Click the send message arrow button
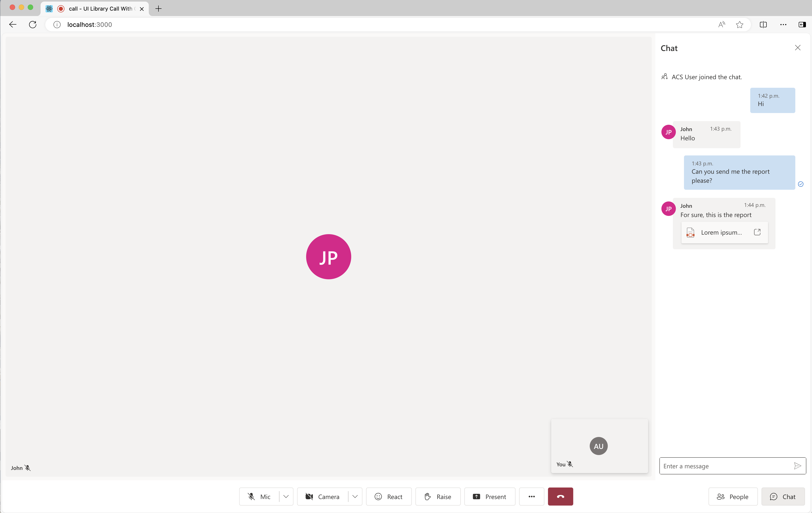Screen dimensions: 812x513 coord(797,466)
